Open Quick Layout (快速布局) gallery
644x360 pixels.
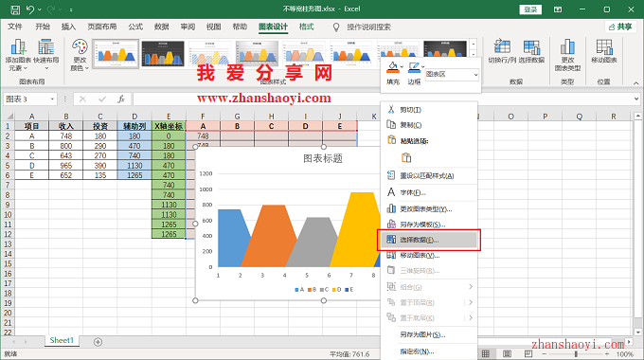coord(46,55)
